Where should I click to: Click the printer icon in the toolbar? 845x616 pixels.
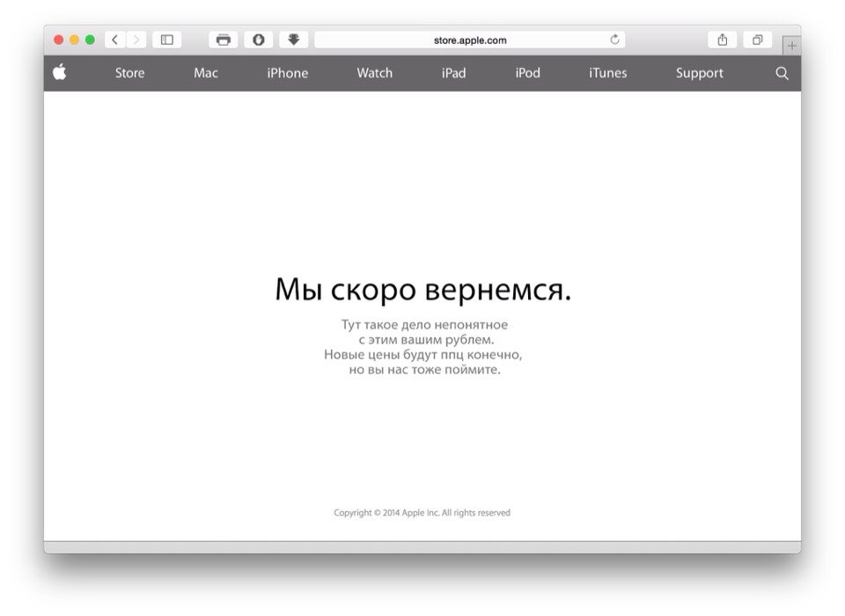(223, 40)
